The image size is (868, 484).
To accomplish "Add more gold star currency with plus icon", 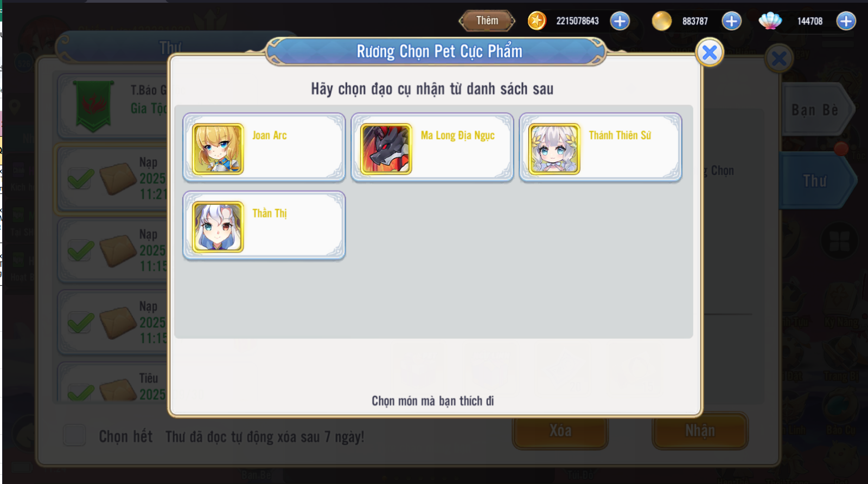I will (620, 21).
